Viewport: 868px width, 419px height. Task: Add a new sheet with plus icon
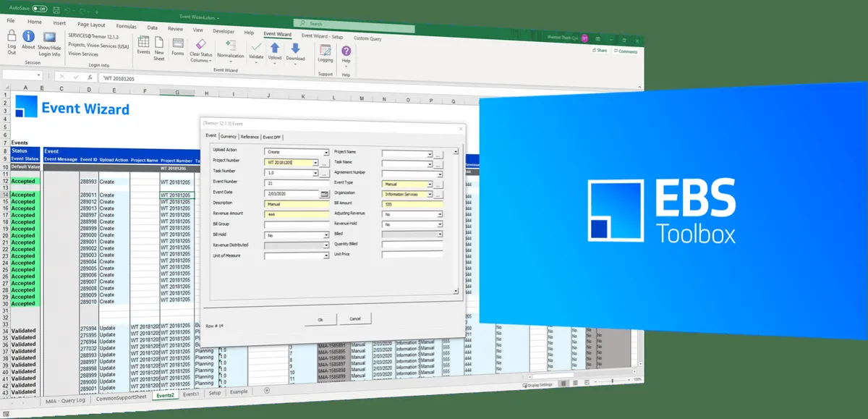[x=267, y=391]
